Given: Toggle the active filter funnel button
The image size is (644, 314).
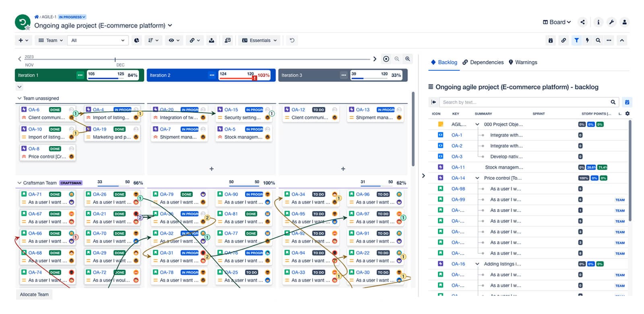Looking at the screenshot, I should [576, 40].
